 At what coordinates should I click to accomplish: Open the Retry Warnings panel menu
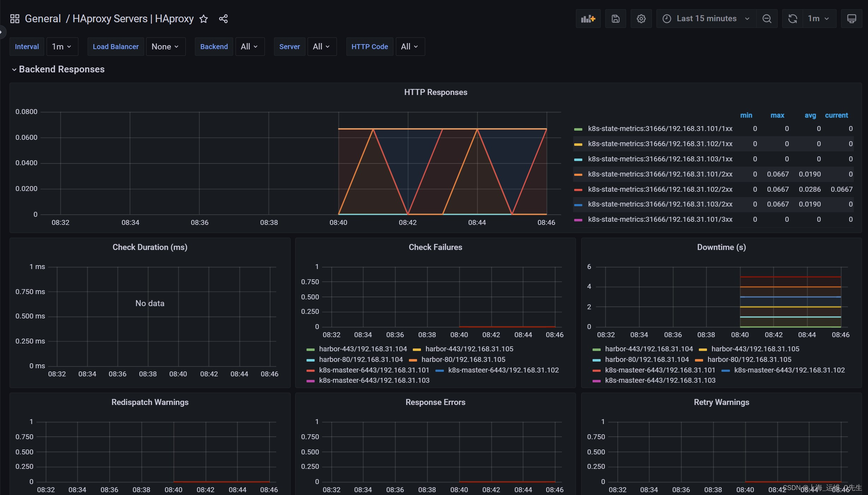click(x=721, y=402)
